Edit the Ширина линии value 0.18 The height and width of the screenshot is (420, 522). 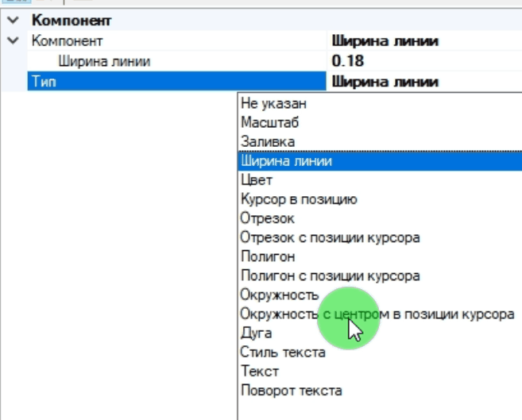point(421,61)
